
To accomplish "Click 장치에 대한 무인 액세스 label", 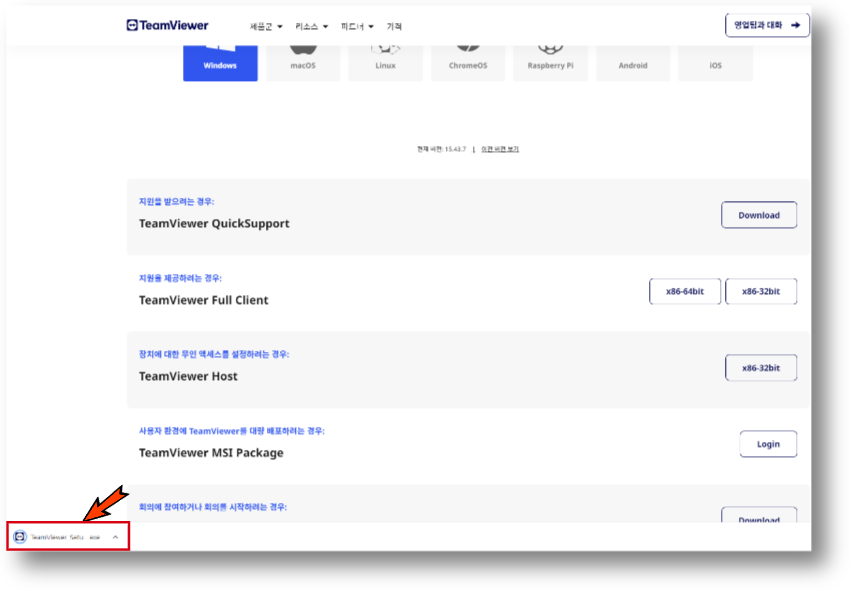I will tap(214, 354).
